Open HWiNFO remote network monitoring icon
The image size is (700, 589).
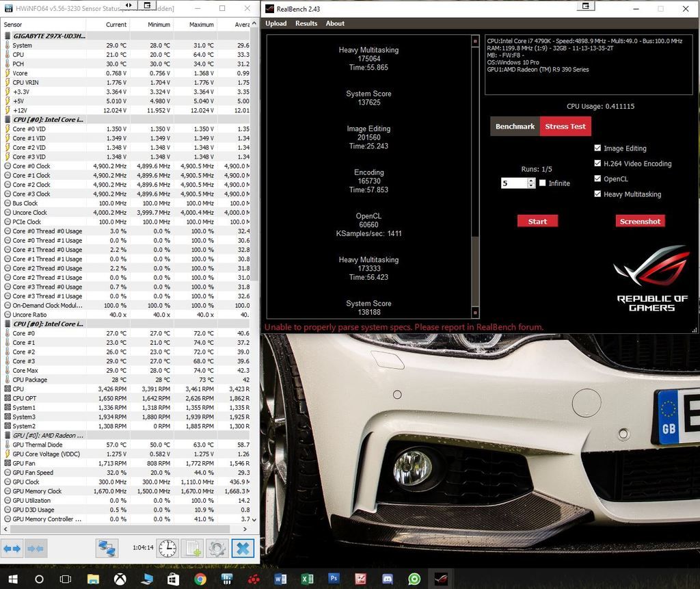tap(107, 548)
